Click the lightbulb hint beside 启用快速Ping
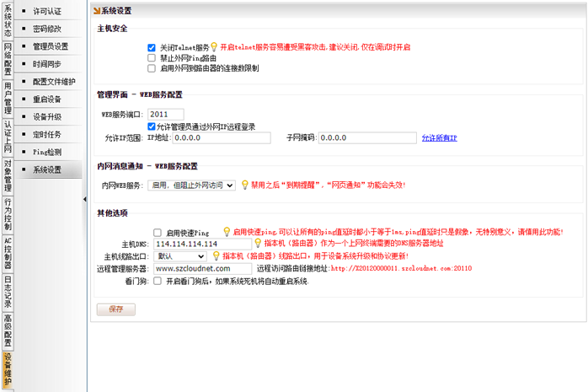Viewport: 588px width, 392px height. pyautogui.click(x=227, y=232)
